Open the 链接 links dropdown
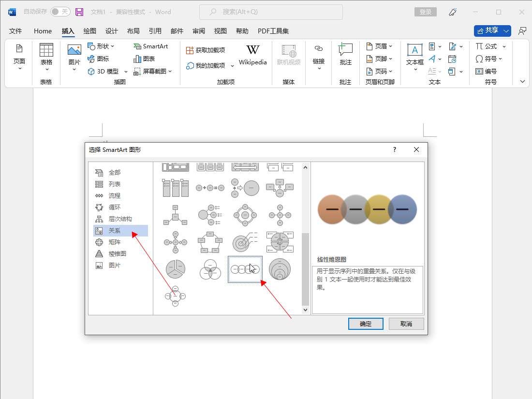The height and width of the screenshot is (399, 532). [x=319, y=57]
